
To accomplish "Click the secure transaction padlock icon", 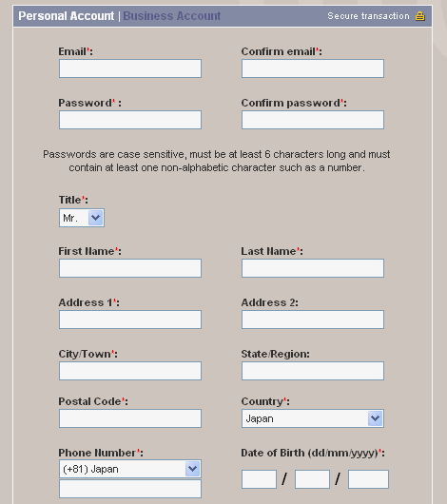I will point(420,16).
